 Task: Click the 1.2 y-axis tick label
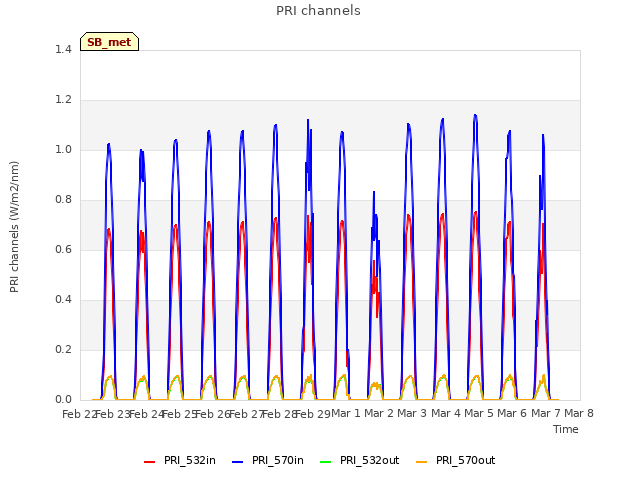(x=63, y=100)
